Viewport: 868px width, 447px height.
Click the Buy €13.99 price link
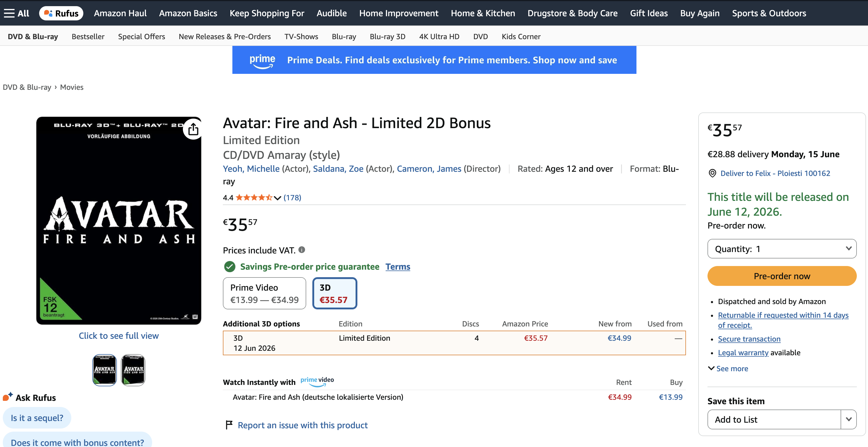[x=671, y=397]
